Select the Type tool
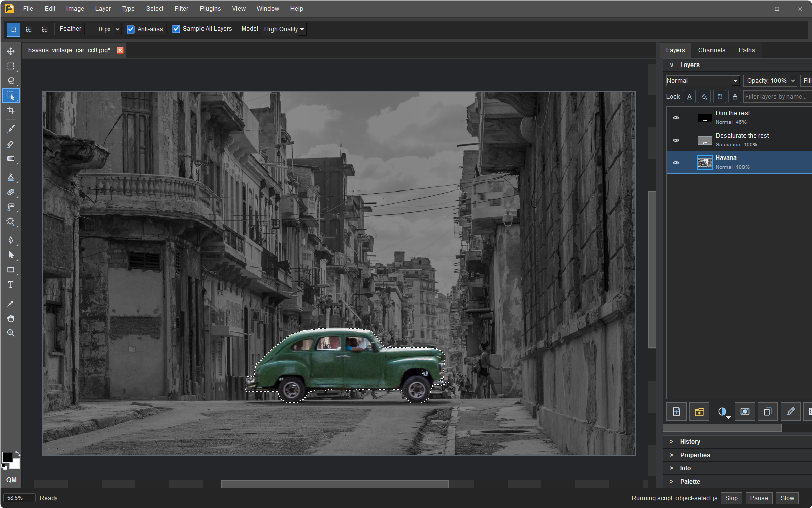 pos(11,285)
